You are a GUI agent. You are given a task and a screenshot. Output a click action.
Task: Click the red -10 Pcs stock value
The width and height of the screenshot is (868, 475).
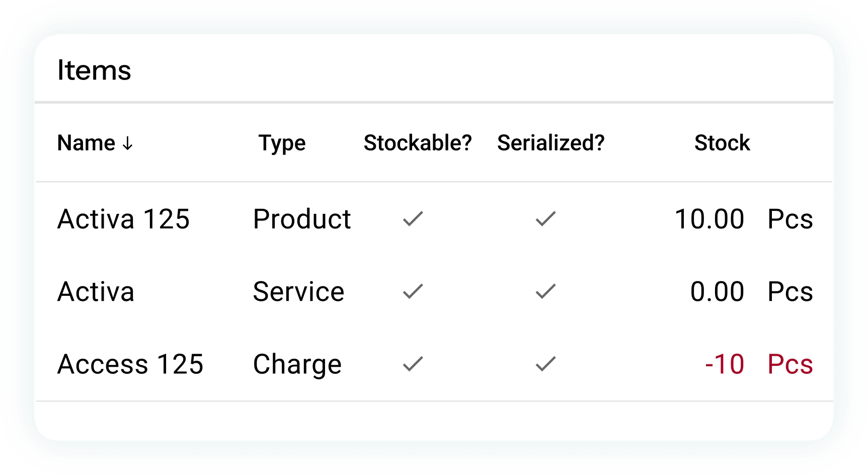(x=759, y=364)
